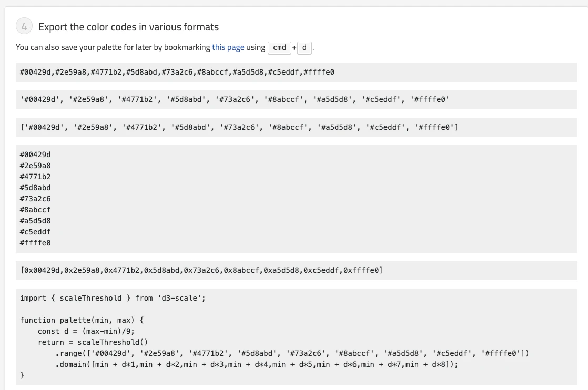Click #5d8abd in the one-per-line list

point(35,188)
